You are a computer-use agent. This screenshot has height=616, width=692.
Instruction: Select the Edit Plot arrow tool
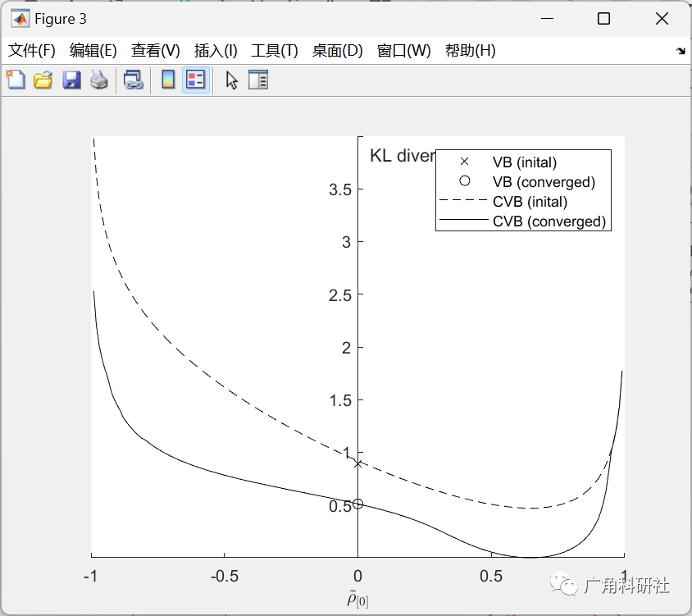click(232, 80)
